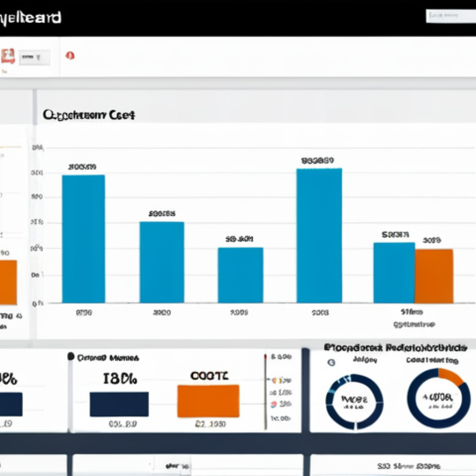Screen dimensions: 476x476
Task: Select the second blue bar in the chart
Action: (162, 262)
